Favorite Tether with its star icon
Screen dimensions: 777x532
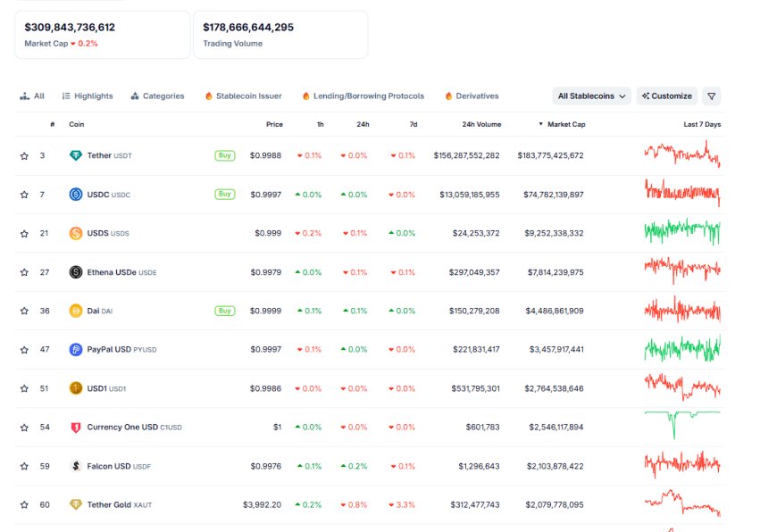pos(24,156)
